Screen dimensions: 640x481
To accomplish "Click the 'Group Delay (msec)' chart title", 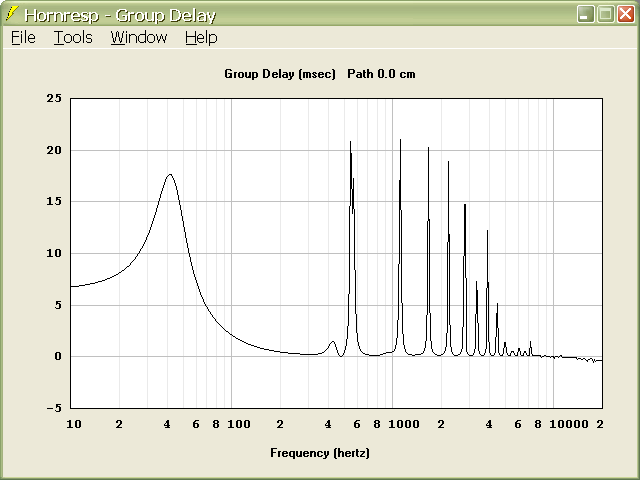I will (280, 74).
